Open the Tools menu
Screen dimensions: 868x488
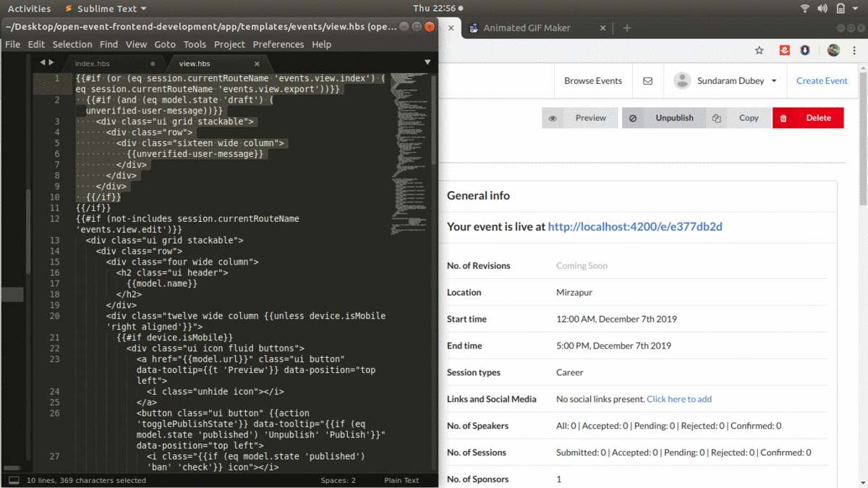click(x=195, y=44)
